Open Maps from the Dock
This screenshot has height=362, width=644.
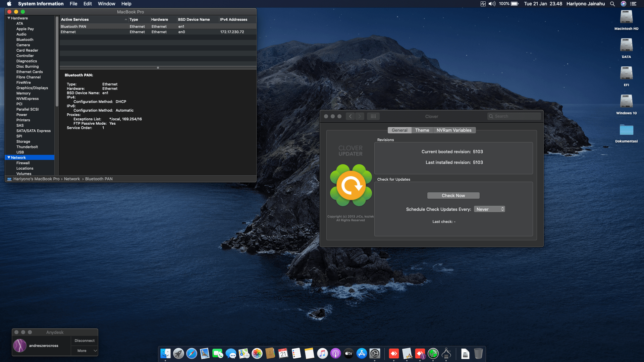pos(244,353)
